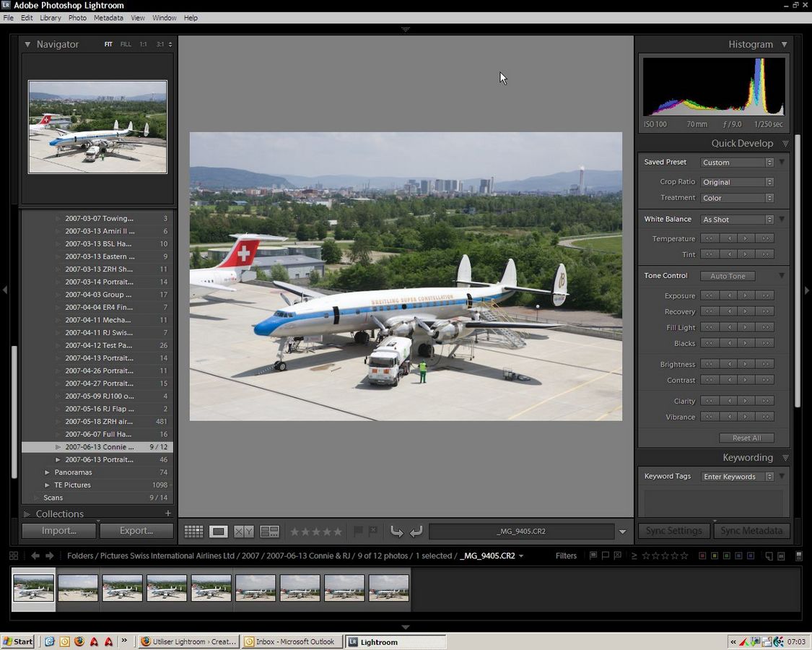Decrease Tint by one small step
The image size is (812, 650).
(x=729, y=254)
